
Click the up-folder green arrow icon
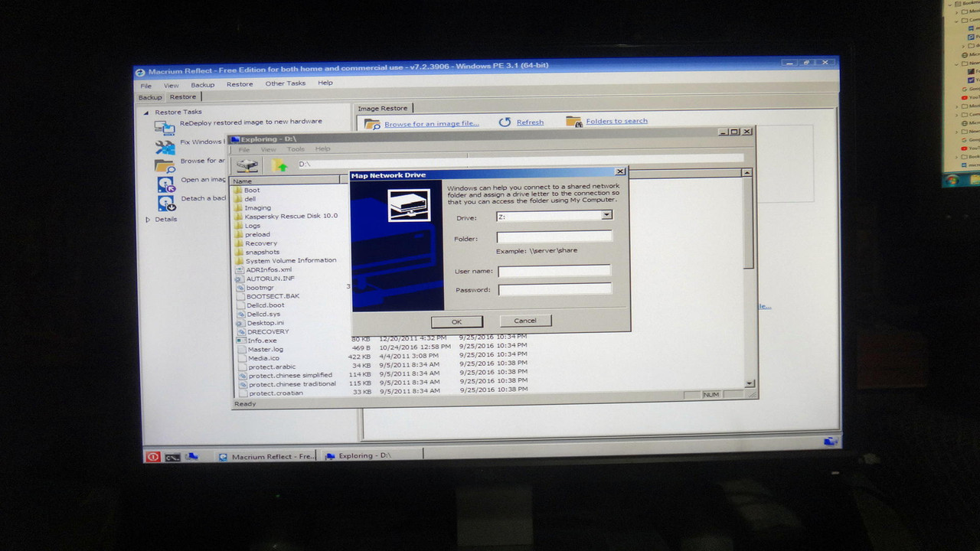point(280,165)
